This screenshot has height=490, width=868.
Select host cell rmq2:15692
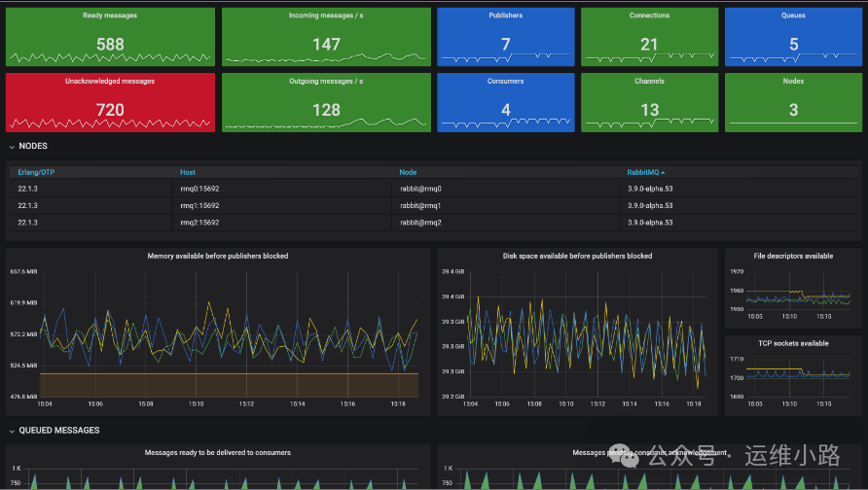coord(199,223)
